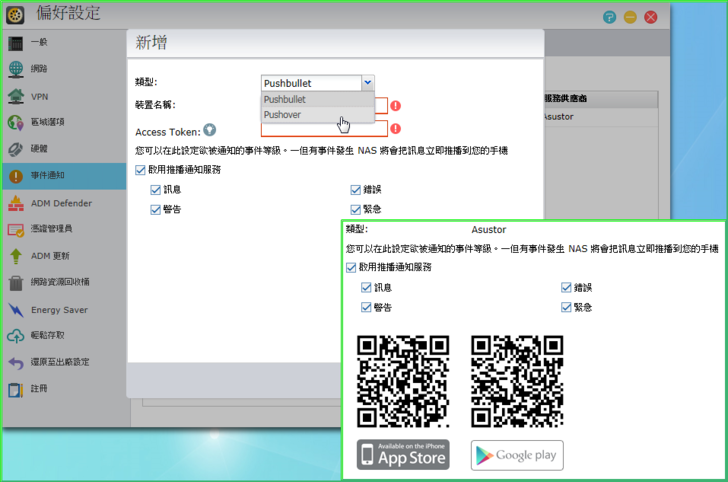Open the 網路 network settings icon

[16, 69]
